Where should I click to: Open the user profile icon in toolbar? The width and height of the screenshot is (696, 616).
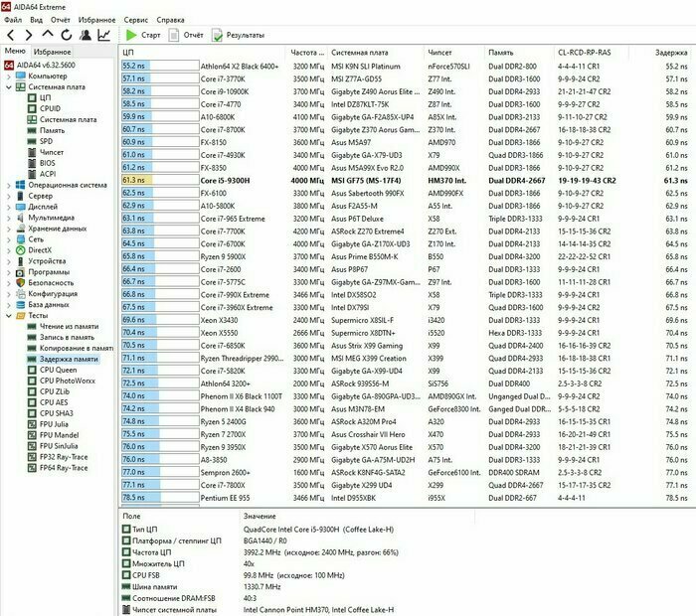(x=84, y=35)
